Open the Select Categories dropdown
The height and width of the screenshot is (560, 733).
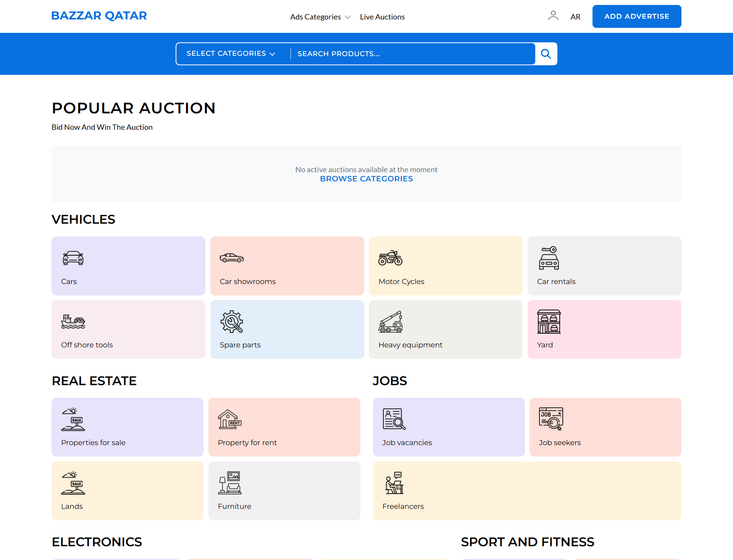coord(231,54)
